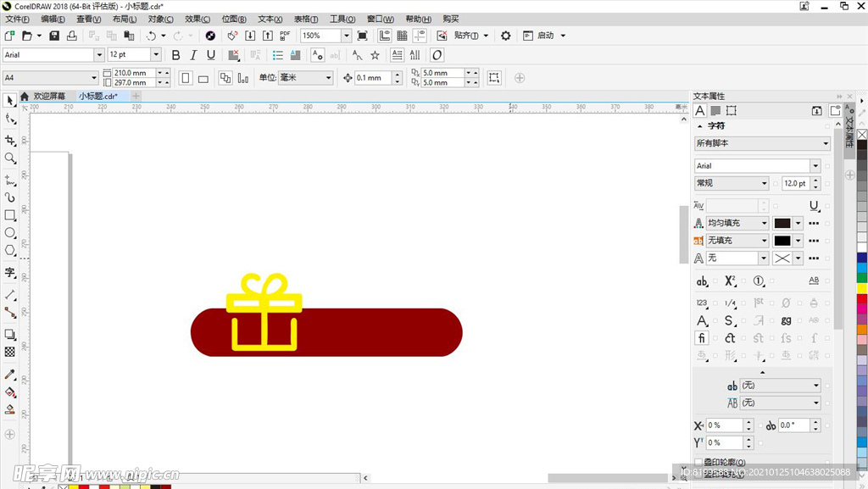Toggle Bold text formatting
Screen dimensions: 868x489
[x=175, y=55]
